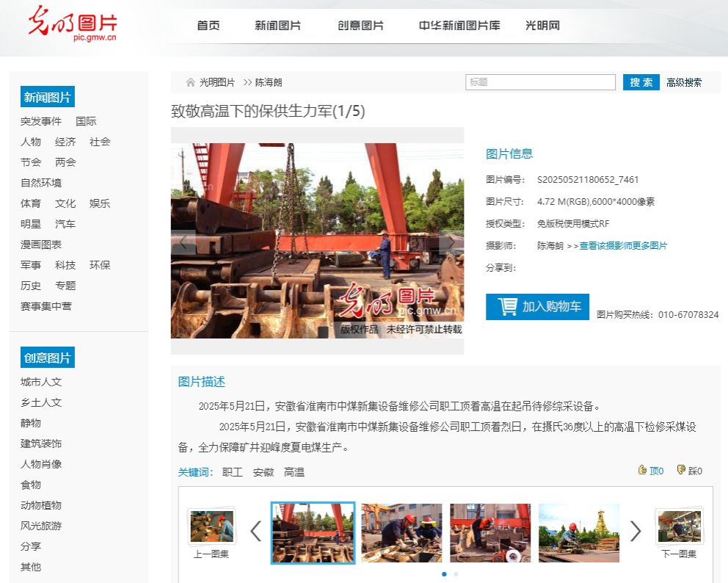Screen dimensions: 728x583
Task: Open 漫画图表 category in sidebar
Action: (x=41, y=245)
